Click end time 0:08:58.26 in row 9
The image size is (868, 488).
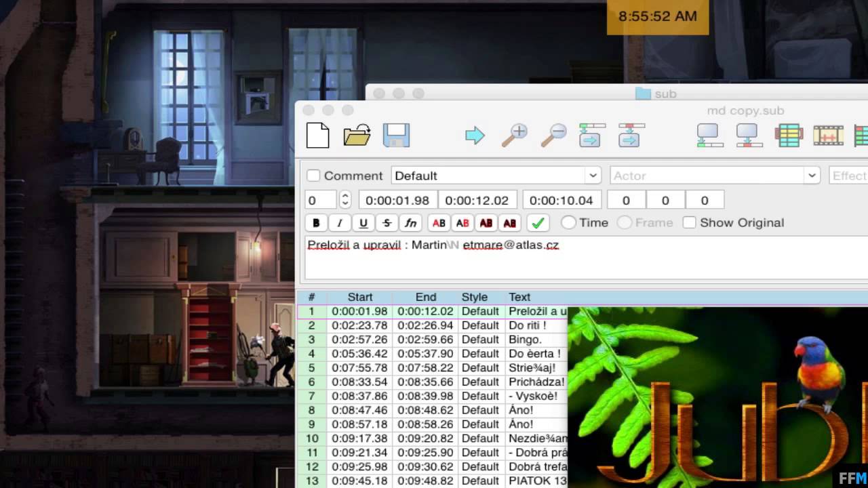(x=425, y=424)
